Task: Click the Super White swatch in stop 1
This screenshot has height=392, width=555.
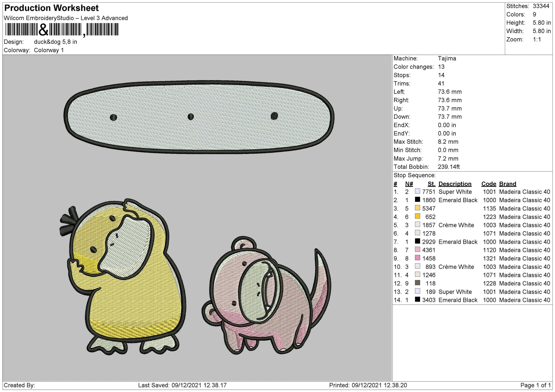Action: pyautogui.click(x=418, y=191)
